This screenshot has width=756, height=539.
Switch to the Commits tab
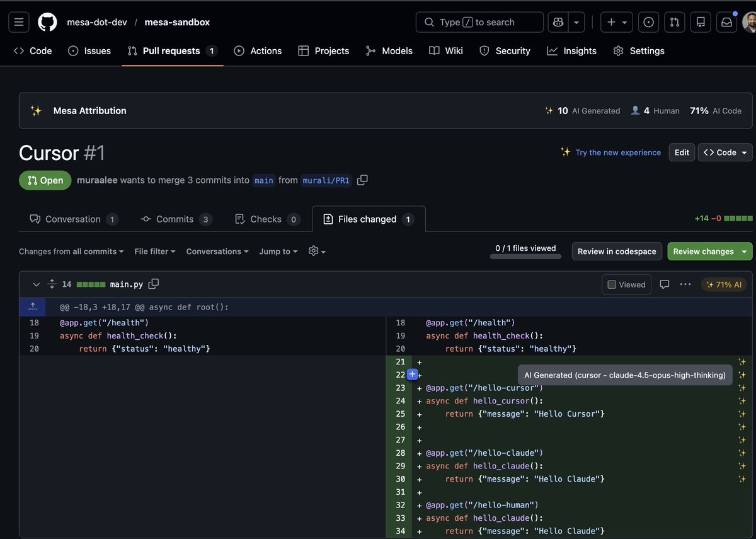[176, 219]
